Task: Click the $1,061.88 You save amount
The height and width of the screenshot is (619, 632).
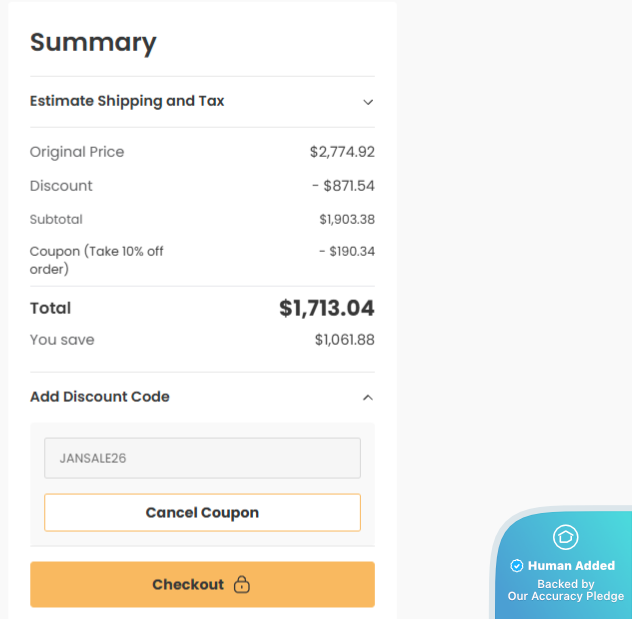Action: (344, 340)
